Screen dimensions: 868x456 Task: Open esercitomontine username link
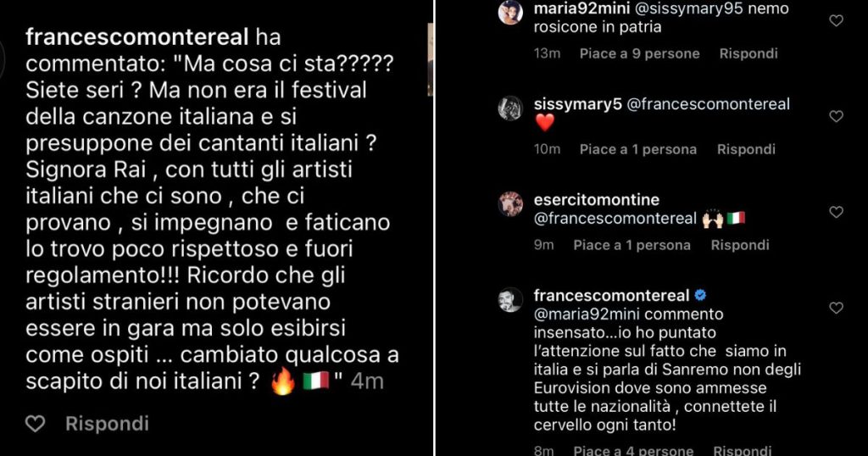coord(596,200)
